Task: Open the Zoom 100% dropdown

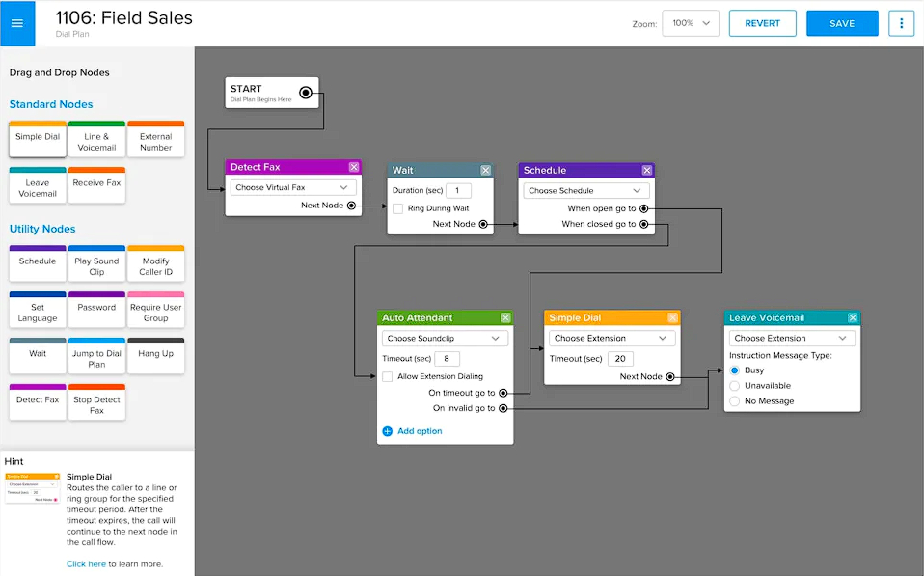Action: click(691, 23)
